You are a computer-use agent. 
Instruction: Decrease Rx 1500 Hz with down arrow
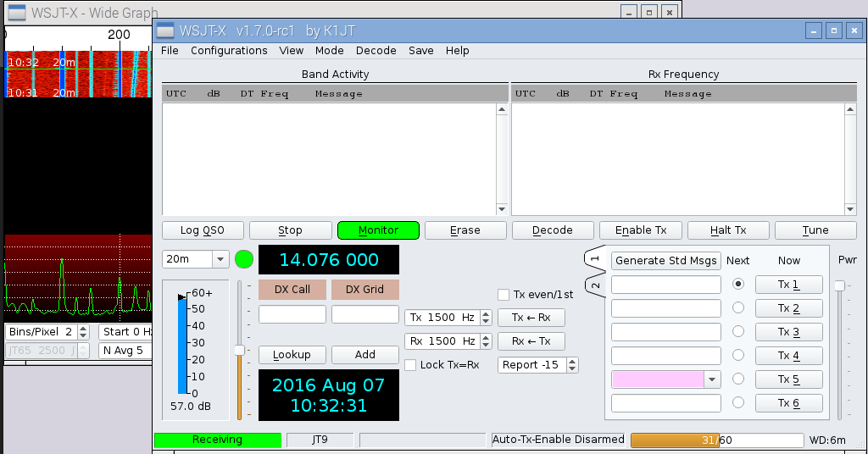(486, 345)
